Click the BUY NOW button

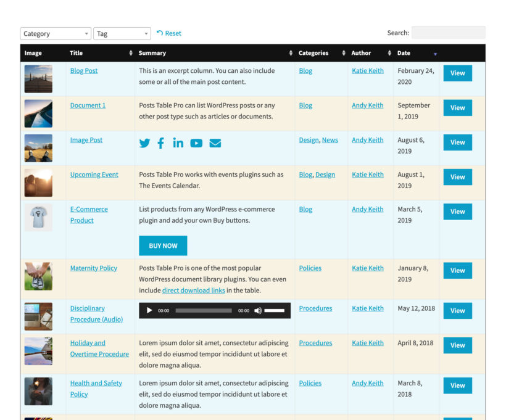(162, 245)
